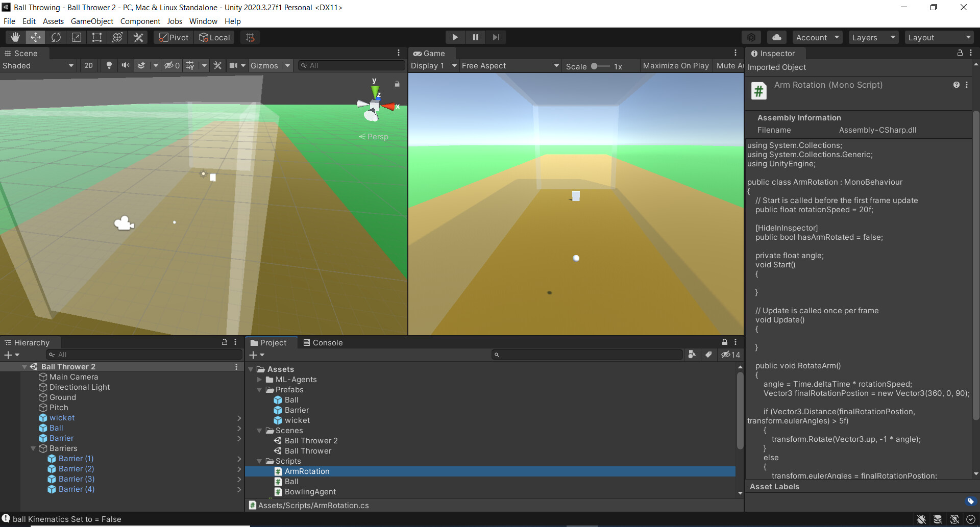Viewport: 980px width, 527px height.
Task: Focus the Project search field
Action: [587, 355]
